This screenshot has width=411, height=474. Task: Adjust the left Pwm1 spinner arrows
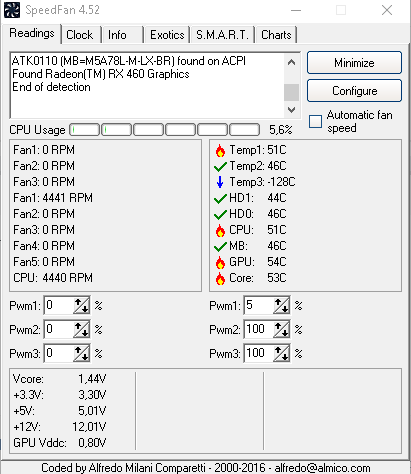coord(81,305)
